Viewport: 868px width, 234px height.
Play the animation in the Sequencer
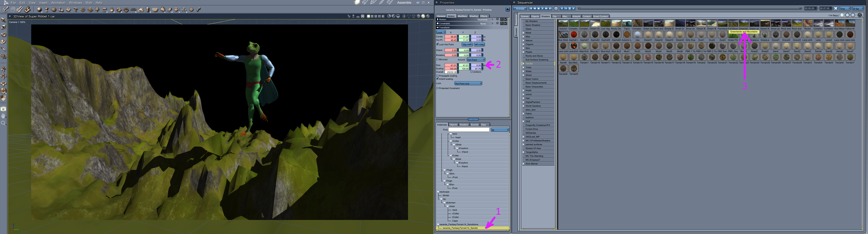(x=542, y=8)
